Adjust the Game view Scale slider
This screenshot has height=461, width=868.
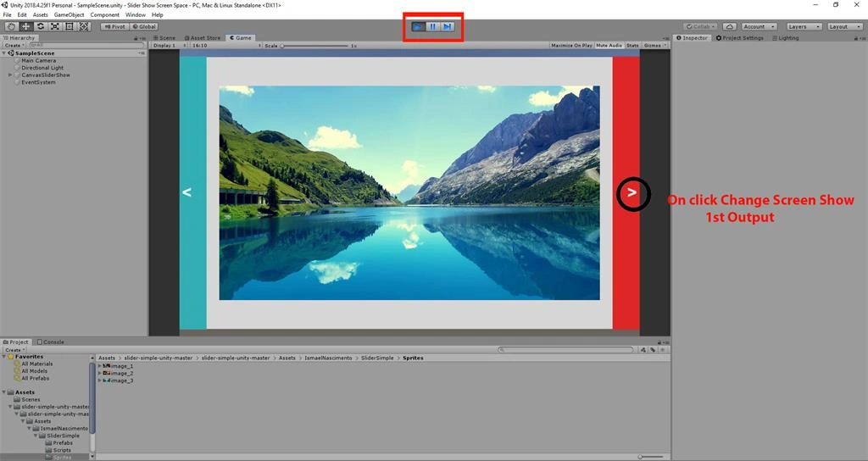click(x=314, y=46)
